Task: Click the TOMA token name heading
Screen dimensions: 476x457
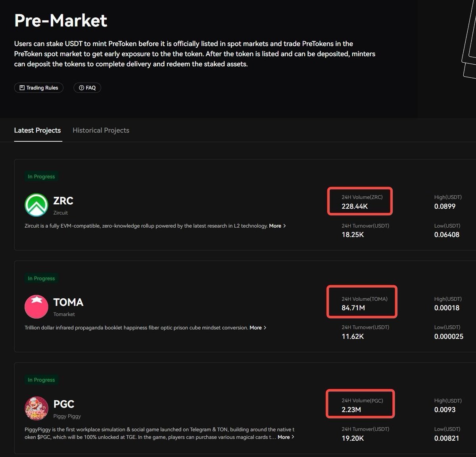Action: tap(68, 302)
